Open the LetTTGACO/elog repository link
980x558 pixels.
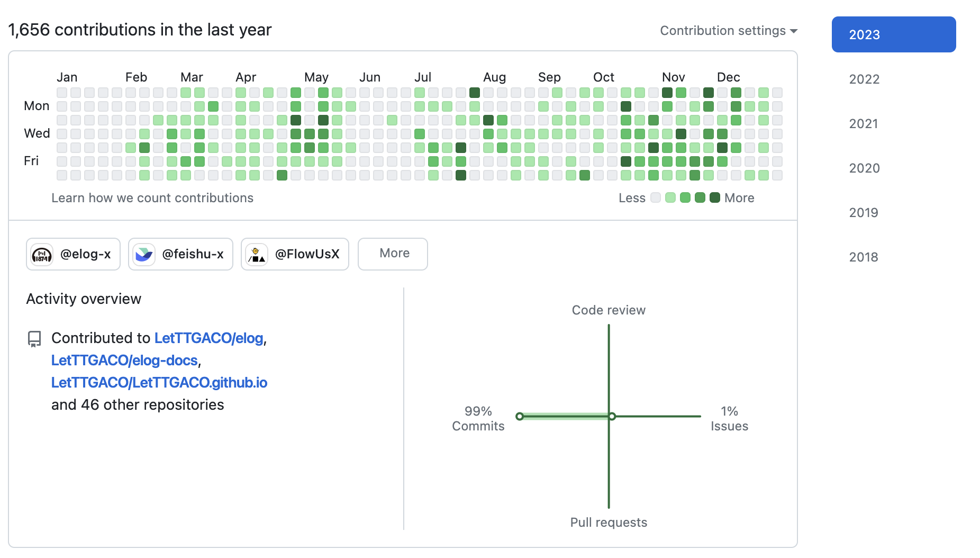click(x=208, y=338)
